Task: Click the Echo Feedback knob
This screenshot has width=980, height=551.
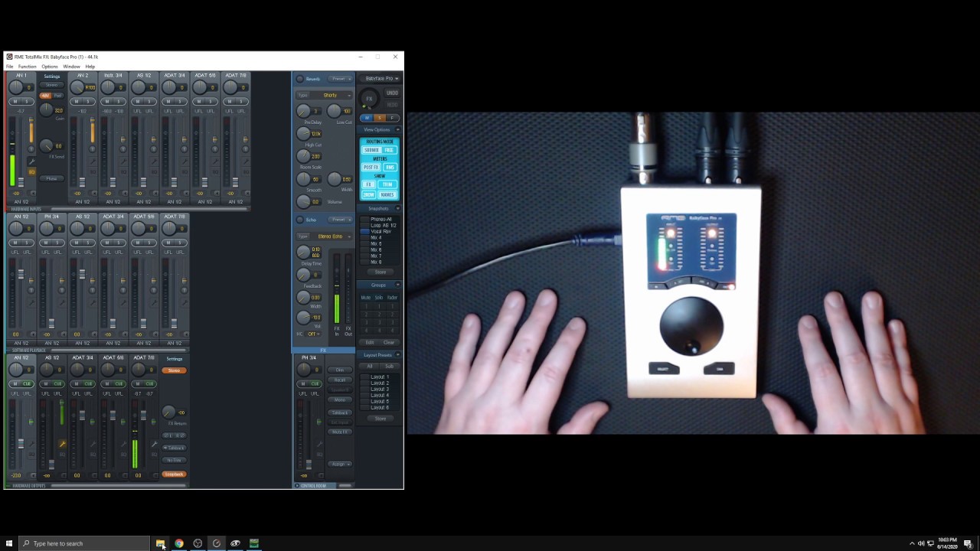Action: [304, 275]
